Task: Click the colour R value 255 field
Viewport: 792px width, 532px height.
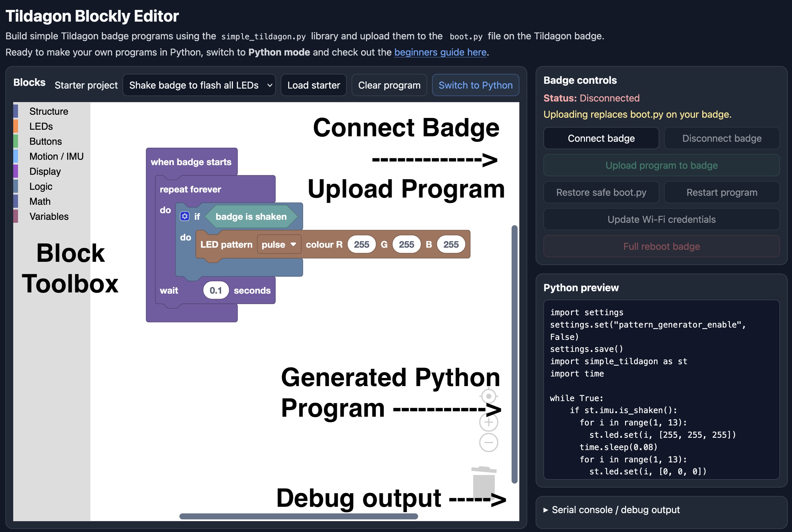Action: (x=361, y=244)
